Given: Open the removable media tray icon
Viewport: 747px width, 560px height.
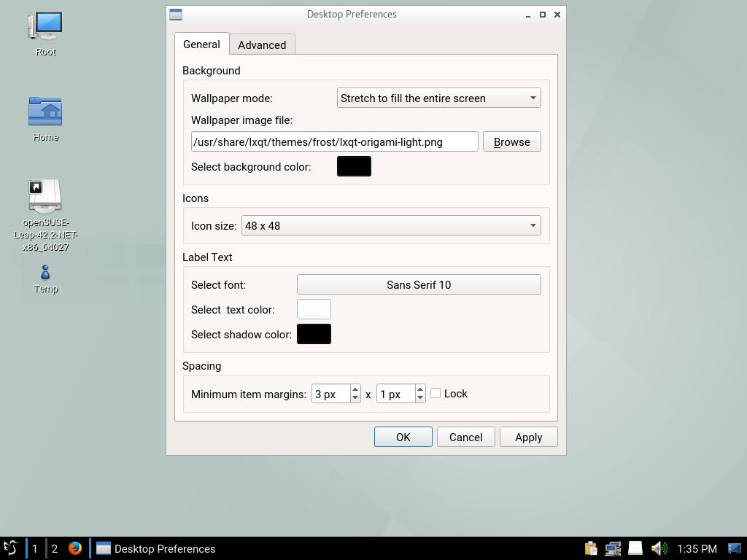Looking at the screenshot, I should pyautogui.click(x=635, y=548).
